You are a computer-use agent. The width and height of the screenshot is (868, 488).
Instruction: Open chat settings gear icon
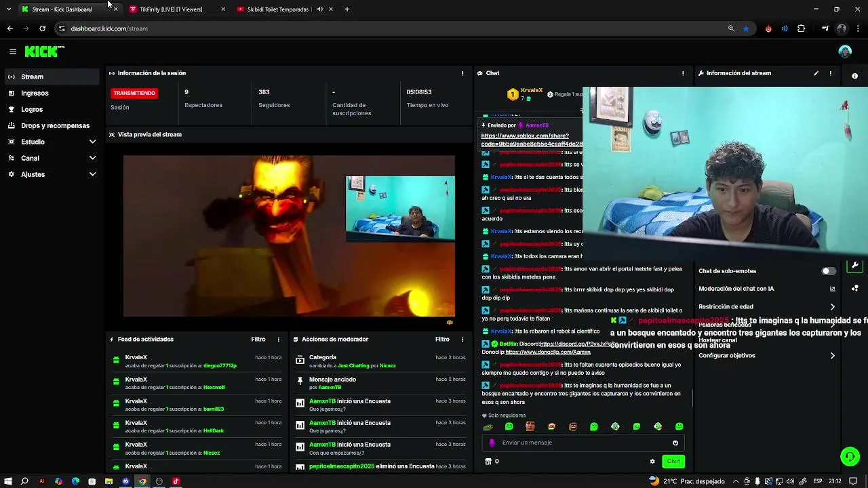[x=652, y=462]
